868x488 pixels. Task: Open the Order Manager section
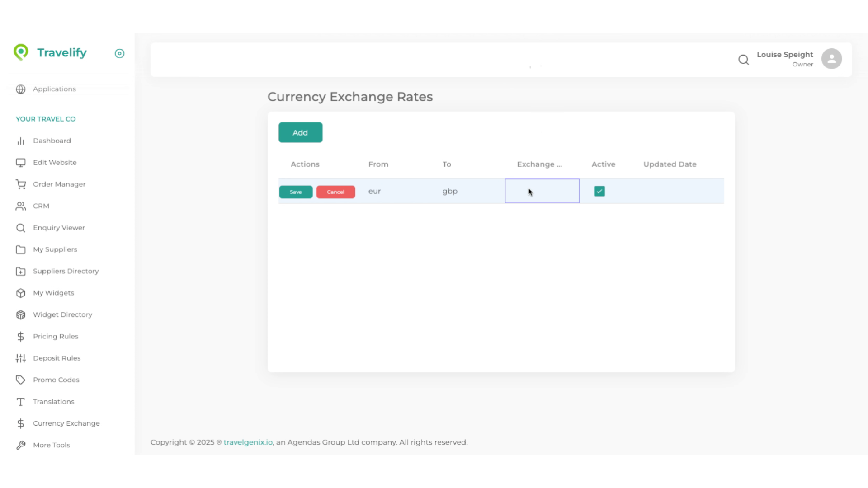coord(59,184)
